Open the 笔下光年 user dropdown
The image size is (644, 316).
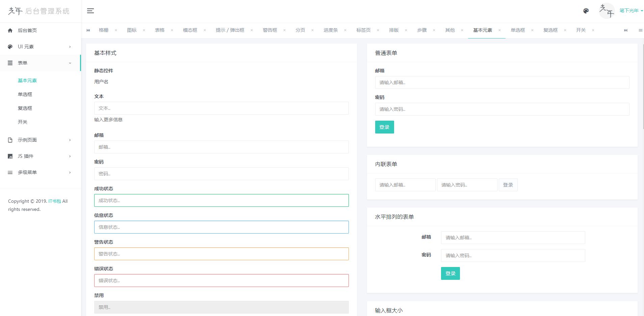(631, 11)
